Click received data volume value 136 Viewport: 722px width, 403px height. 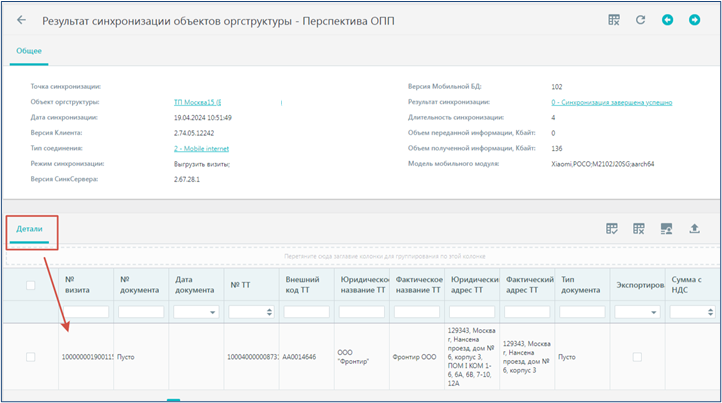tap(557, 148)
